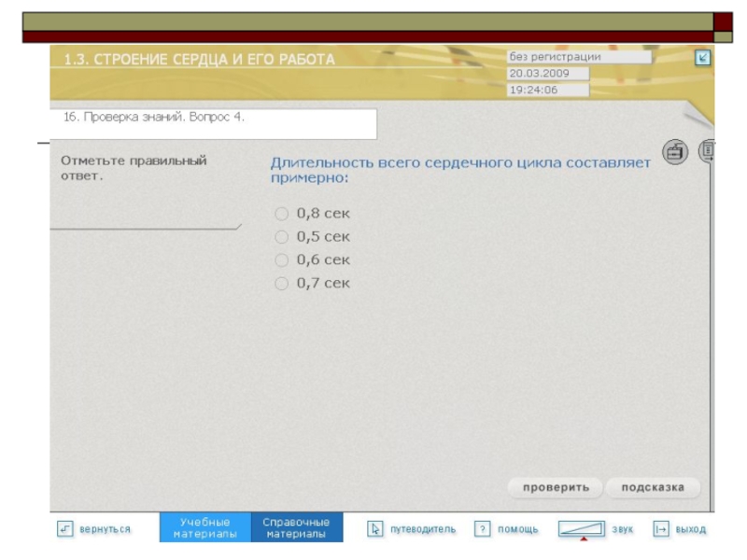Switch to Справочные материалы tab
The height and width of the screenshot is (560, 747).
(x=296, y=527)
